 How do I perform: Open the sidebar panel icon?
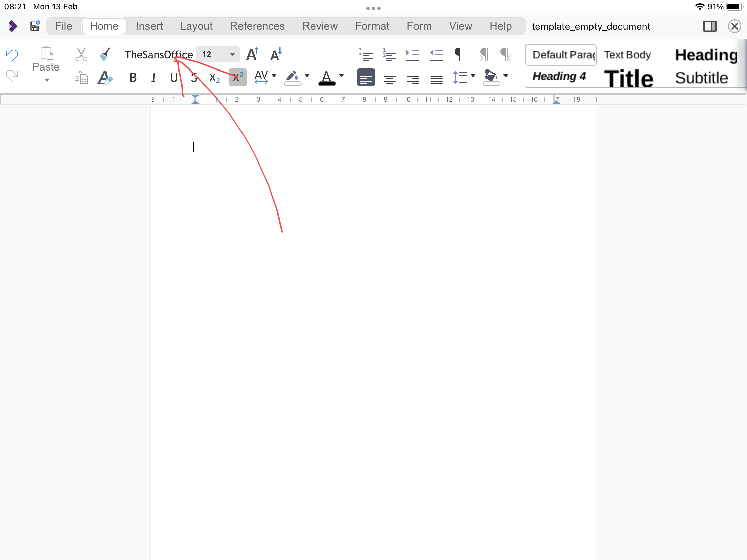point(710,26)
